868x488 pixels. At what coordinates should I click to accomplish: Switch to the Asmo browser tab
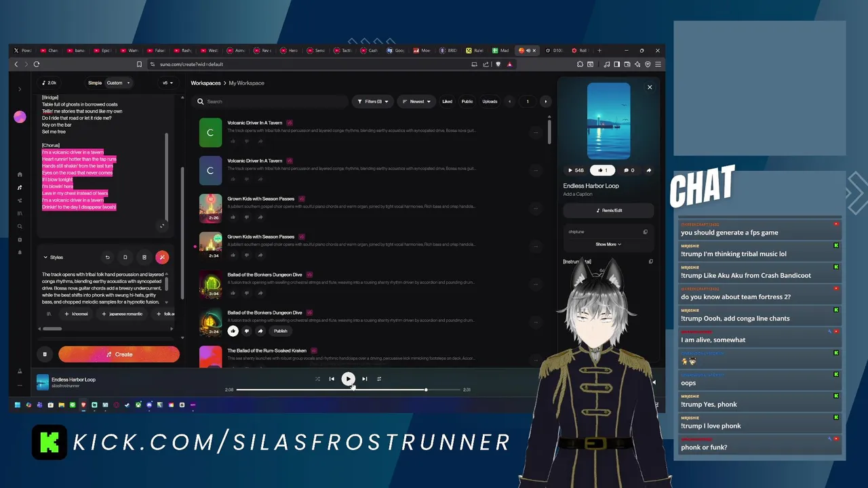236,50
